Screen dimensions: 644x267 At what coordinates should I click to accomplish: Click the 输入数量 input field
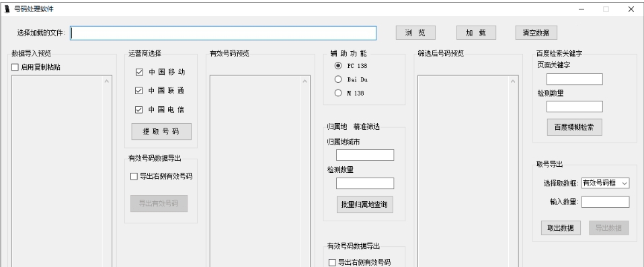coord(606,202)
